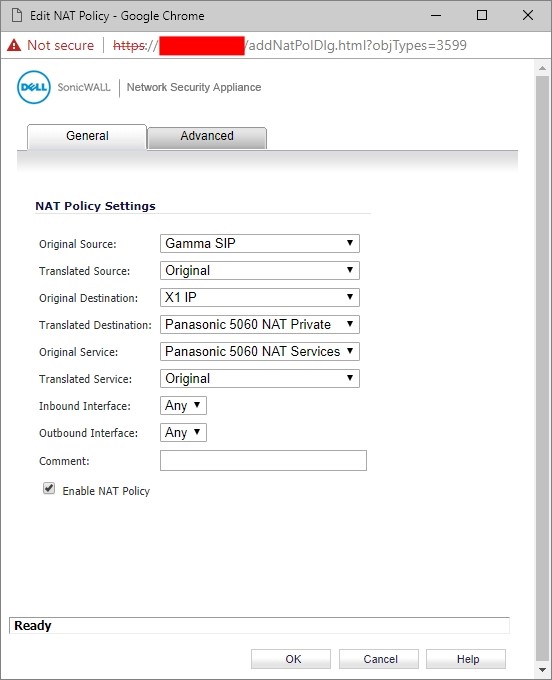Image resolution: width=552 pixels, height=680 pixels.
Task: Click the Not secure warning triangle icon
Action: click(14, 45)
